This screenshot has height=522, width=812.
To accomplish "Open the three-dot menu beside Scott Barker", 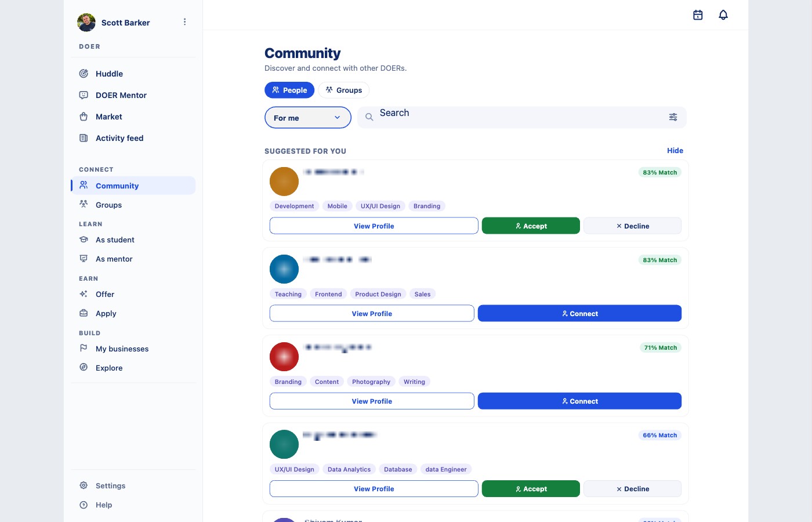I will pos(185,22).
